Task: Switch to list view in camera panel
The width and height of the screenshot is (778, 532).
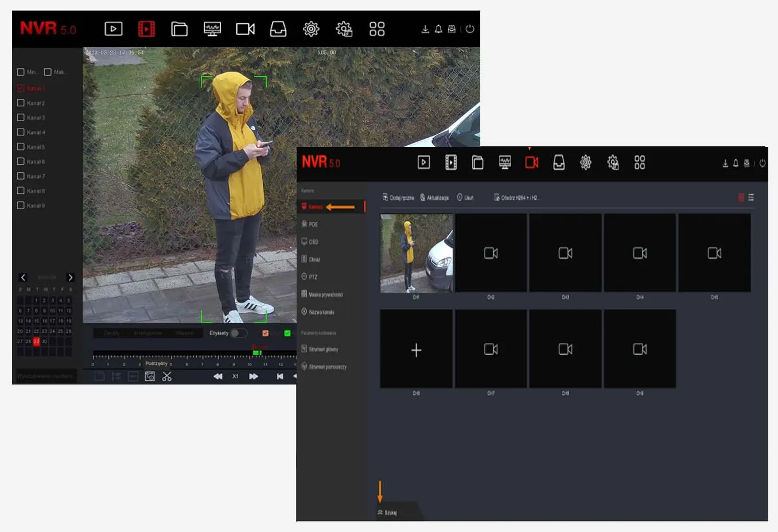Action: (x=751, y=197)
